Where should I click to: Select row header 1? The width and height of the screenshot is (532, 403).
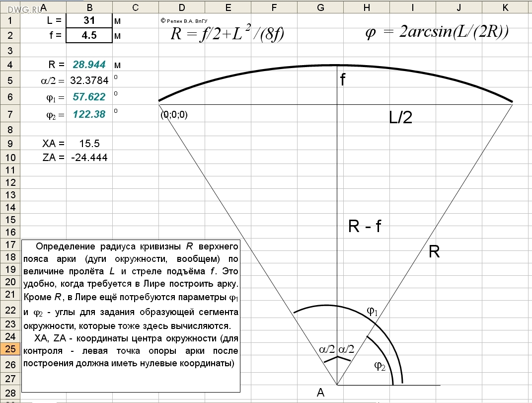pos(10,20)
